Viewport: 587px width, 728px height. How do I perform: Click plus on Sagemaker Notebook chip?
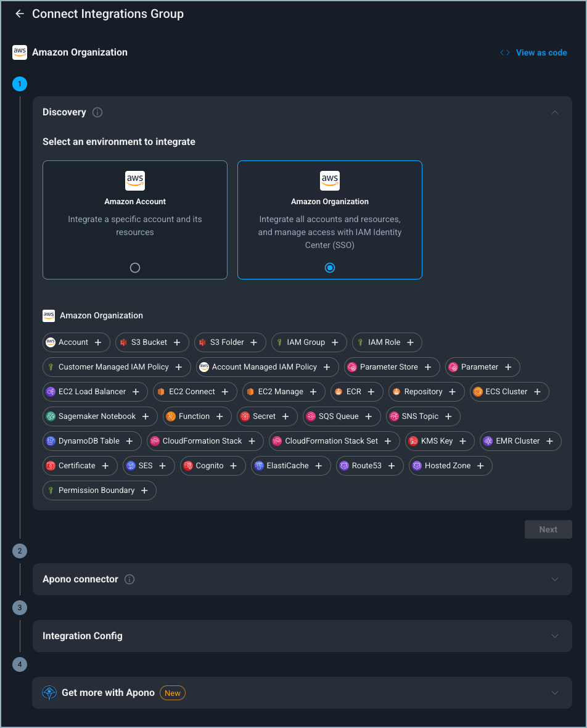(146, 416)
